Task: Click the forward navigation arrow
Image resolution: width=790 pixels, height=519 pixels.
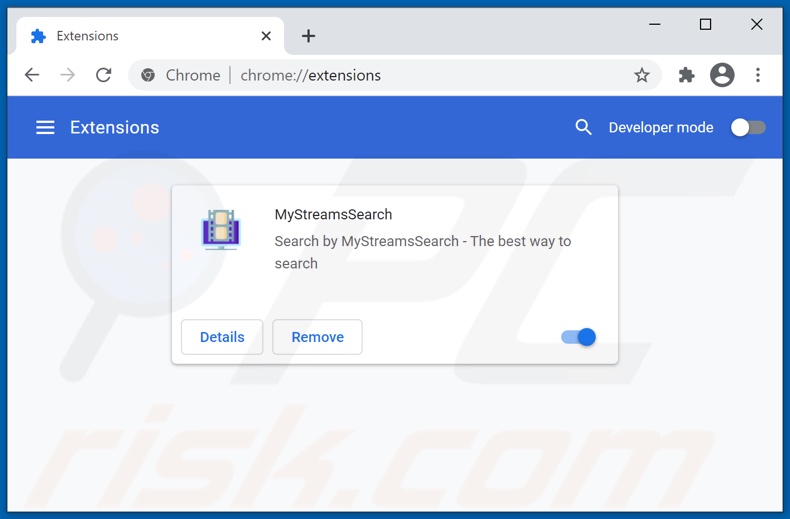Action: pos(67,75)
